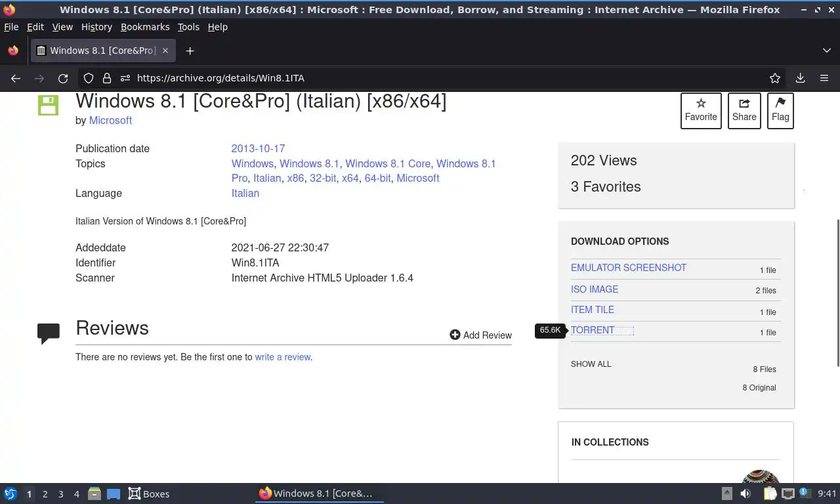Open the Downloads panel icon
Viewport: 840px width, 504px height.
[x=800, y=78]
